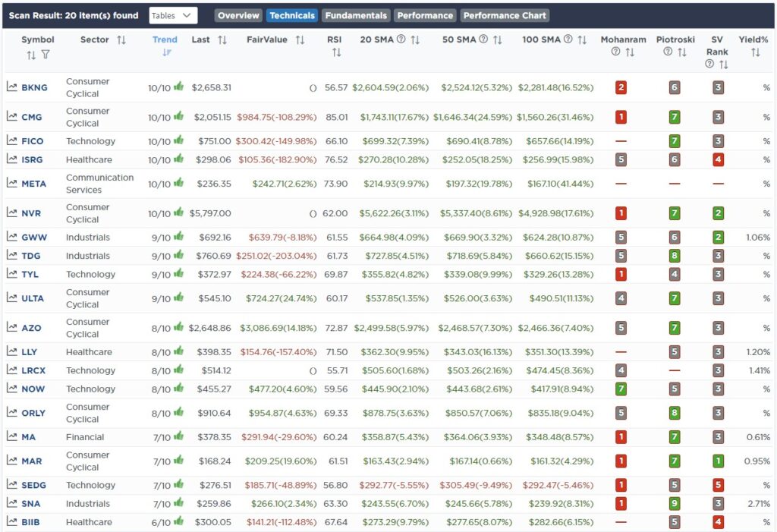Toggle the Trend column sort icon

[166, 52]
